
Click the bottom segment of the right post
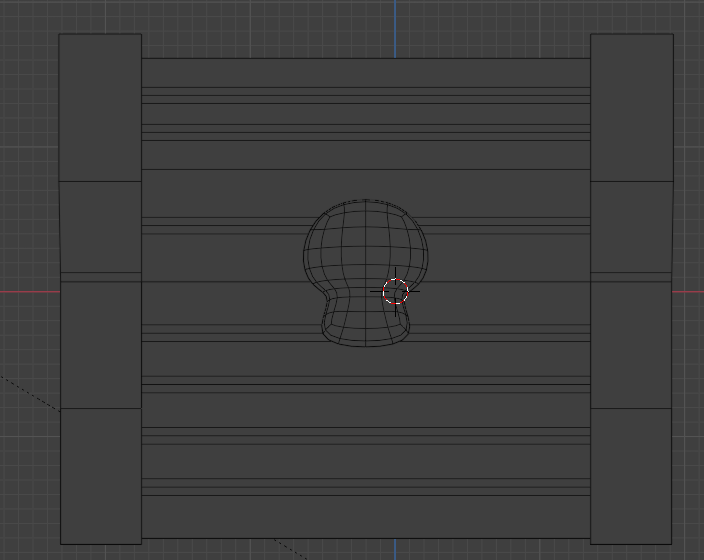click(632, 475)
